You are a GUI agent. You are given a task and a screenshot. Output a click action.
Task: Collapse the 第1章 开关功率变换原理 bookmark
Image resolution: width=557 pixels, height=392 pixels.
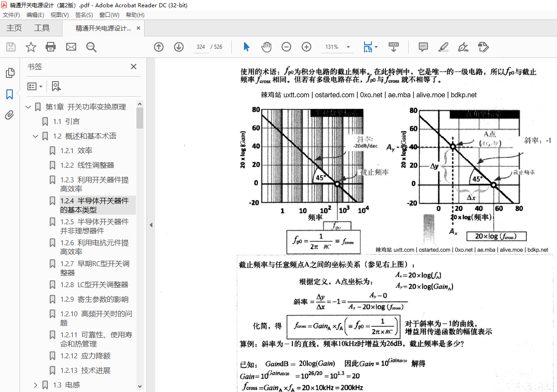click(x=28, y=107)
